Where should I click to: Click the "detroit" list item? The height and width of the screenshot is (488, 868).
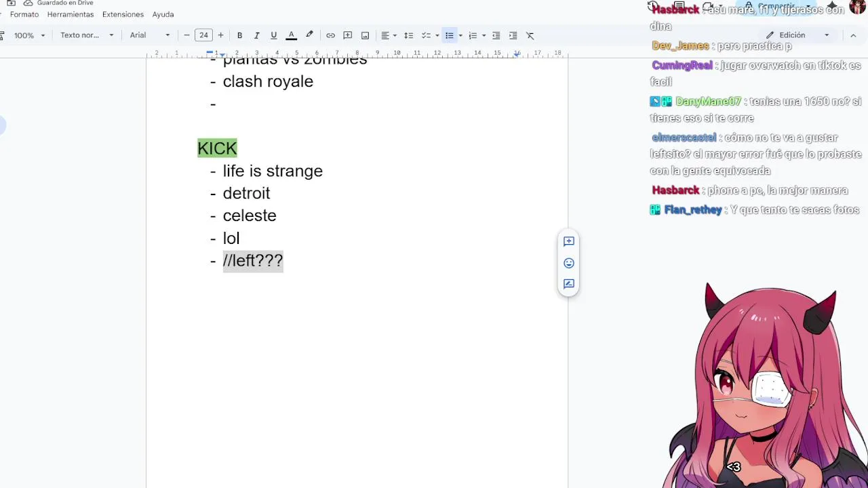(x=246, y=193)
